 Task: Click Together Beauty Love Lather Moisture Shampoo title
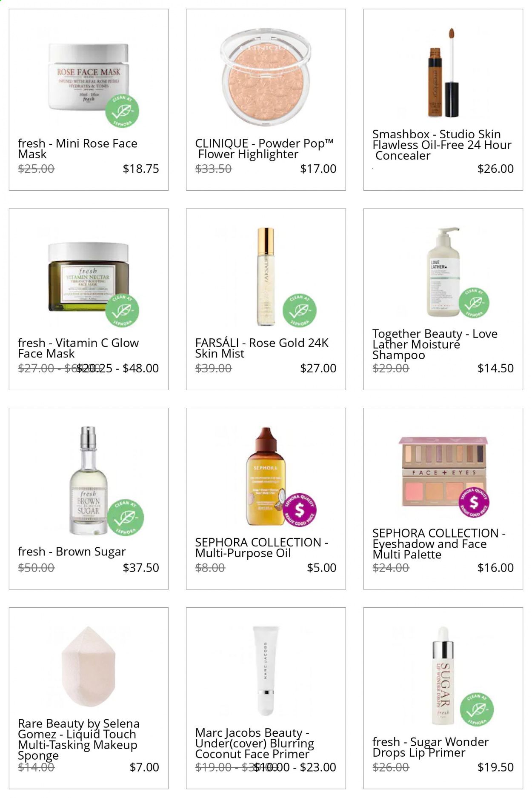point(435,344)
